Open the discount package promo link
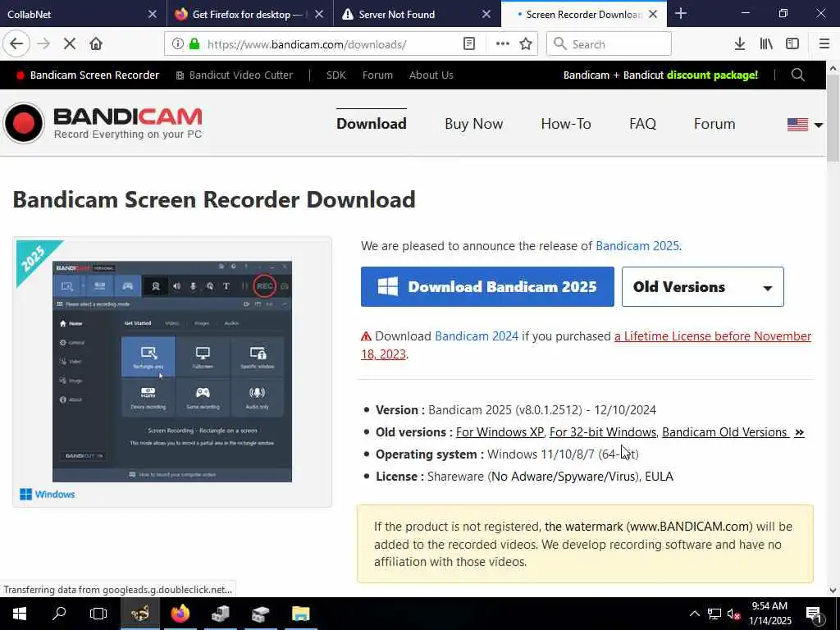 660,75
